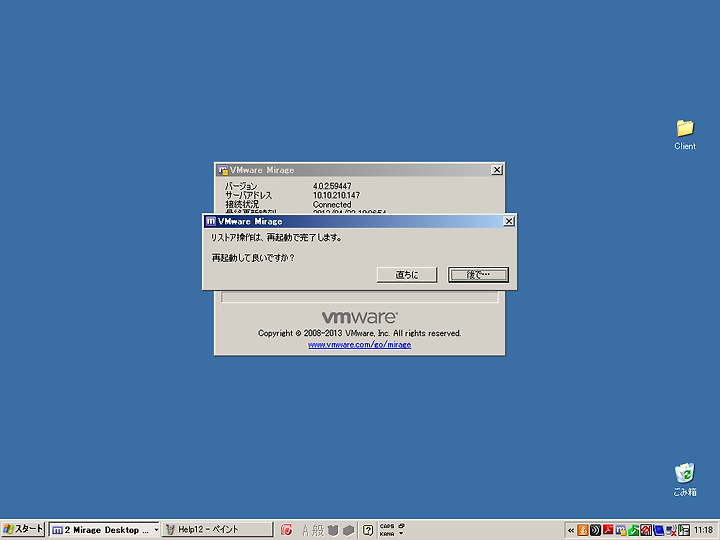Click the VMware Mirage tray icon

click(x=621, y=530)
